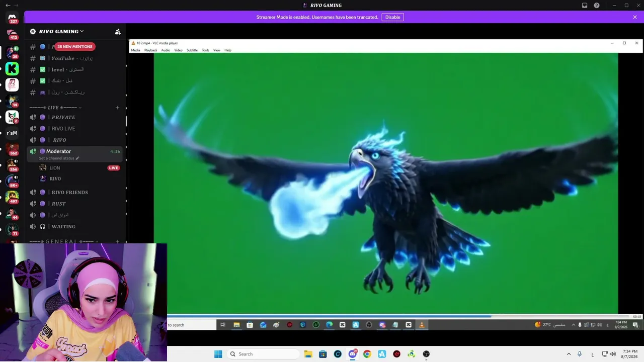Open the r'sM server icon

pyautogui.click(x=12, y=133)
